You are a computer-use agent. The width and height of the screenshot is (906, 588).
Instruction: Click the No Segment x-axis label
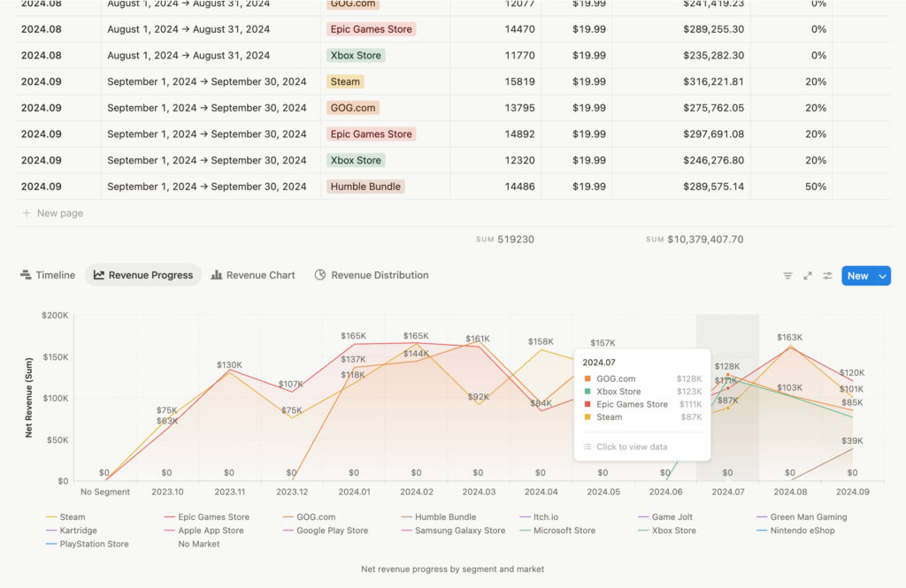(105, 493)
